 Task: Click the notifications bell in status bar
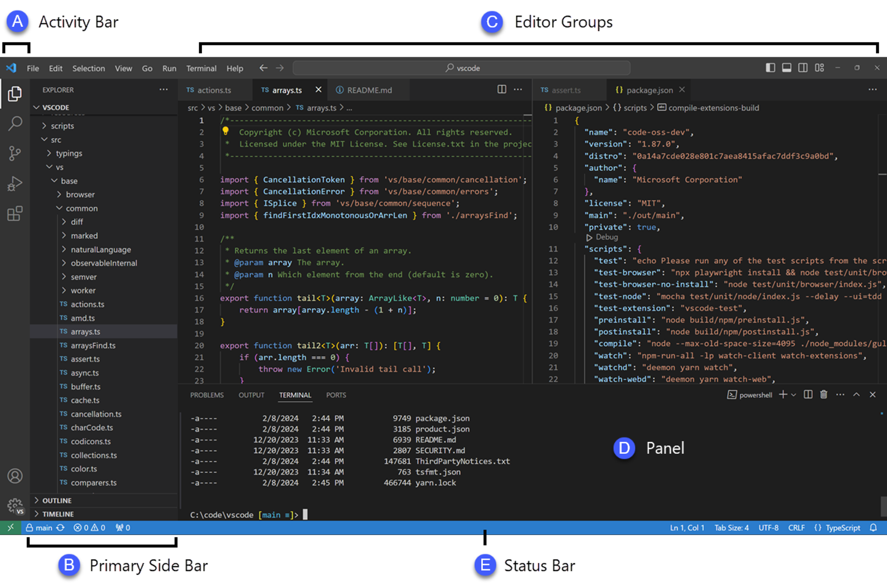point(873,528)
